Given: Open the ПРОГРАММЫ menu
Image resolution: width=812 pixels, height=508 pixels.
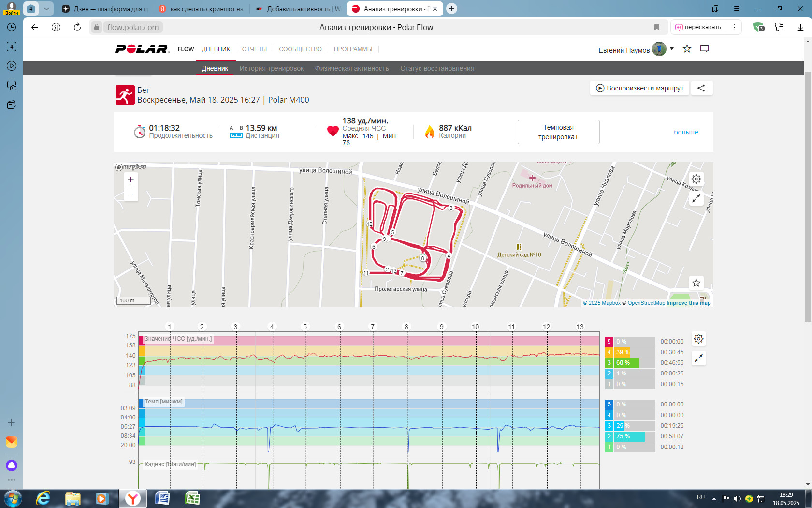Looking at the screenshot, I should (x=353, y=49).
